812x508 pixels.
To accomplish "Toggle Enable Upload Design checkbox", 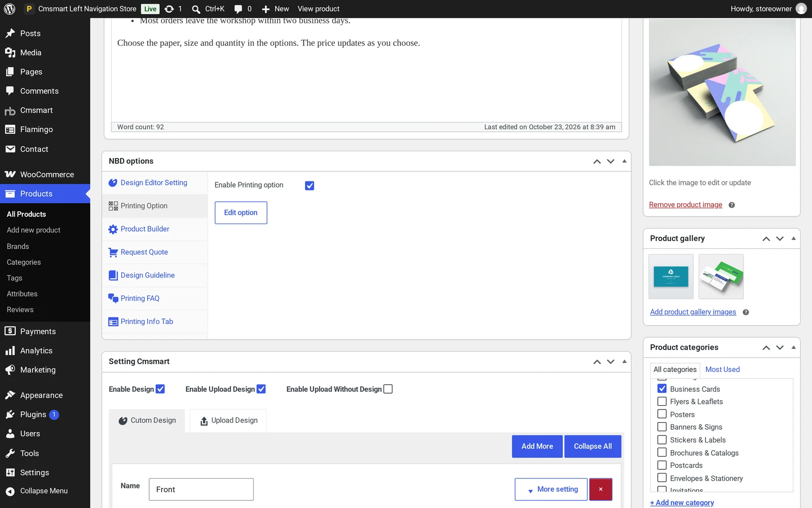I will pos(261,389).
